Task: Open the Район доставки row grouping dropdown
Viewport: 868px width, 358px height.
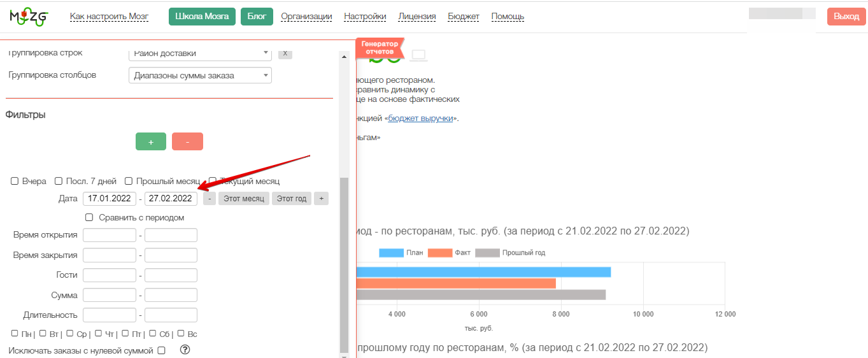Action: tap(200, 54)
